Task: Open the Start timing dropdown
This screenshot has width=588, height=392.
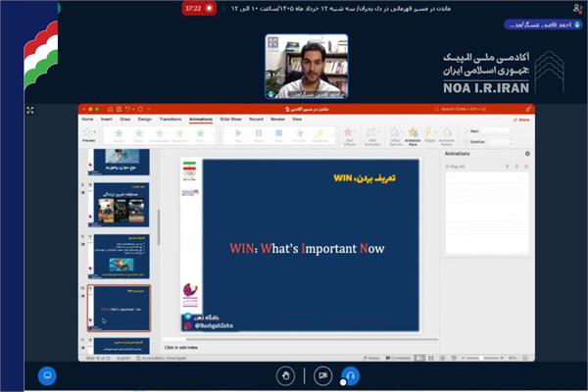Action: 491,131
